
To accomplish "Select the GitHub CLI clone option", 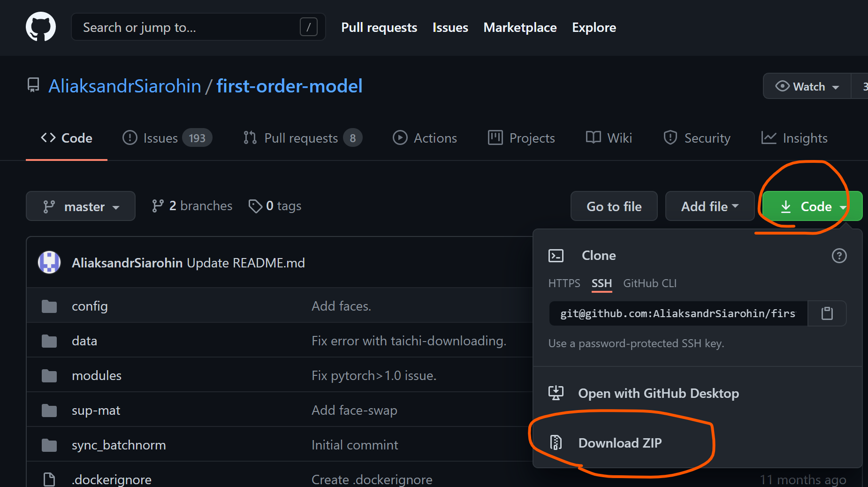I will pyautogui.click(x=650, y=283).
